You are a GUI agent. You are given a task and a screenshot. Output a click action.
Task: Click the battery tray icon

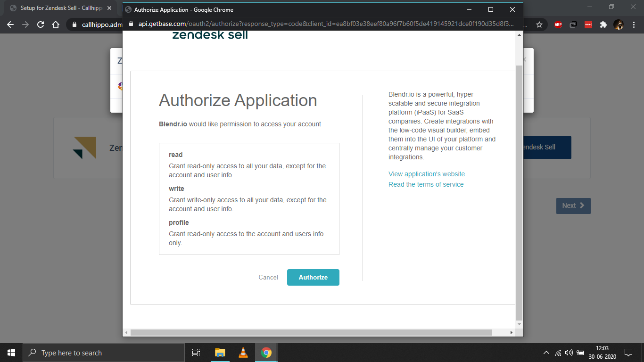[580, 353]
